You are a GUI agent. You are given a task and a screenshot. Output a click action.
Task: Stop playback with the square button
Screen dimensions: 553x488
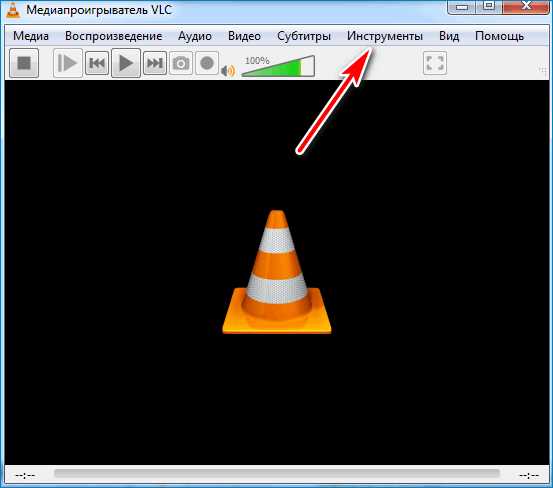[24, 63]
